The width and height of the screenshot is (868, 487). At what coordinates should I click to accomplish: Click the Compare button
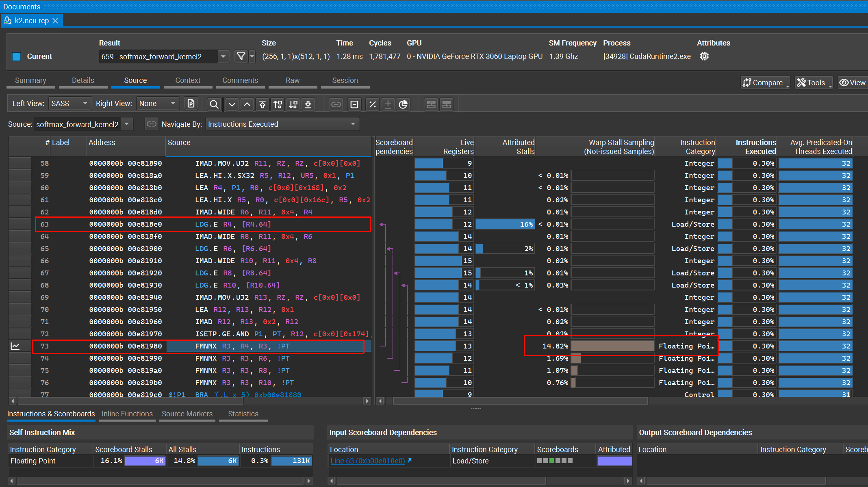click(x=766, y=83)
